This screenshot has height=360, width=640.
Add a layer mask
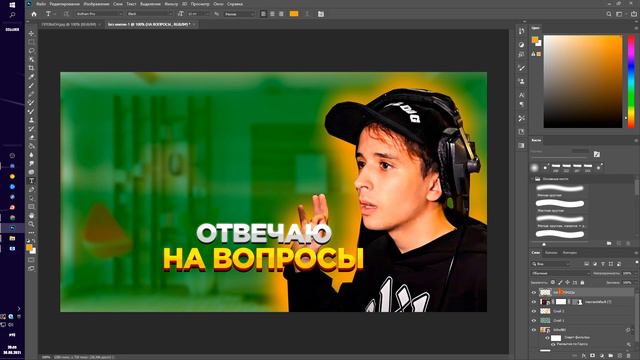(x=593, y=356)
